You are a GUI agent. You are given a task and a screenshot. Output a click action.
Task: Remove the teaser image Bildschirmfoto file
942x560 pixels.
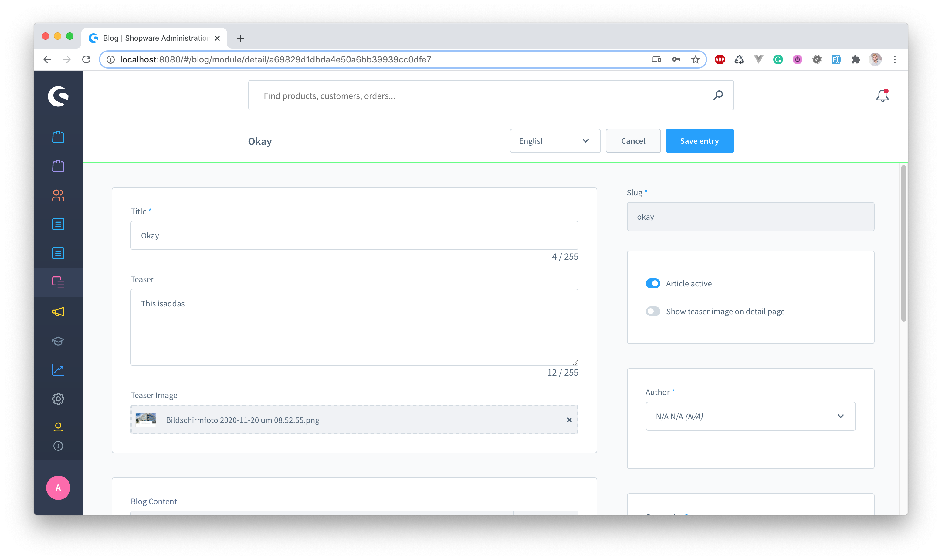[x=569, y=420]
